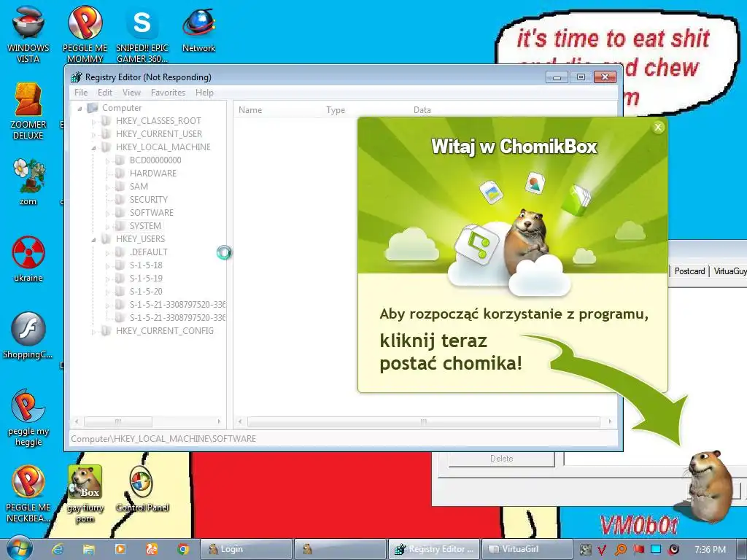Click the blue monitor network tray icon
Screen dimensions: 747x560
tap(656, 550)
